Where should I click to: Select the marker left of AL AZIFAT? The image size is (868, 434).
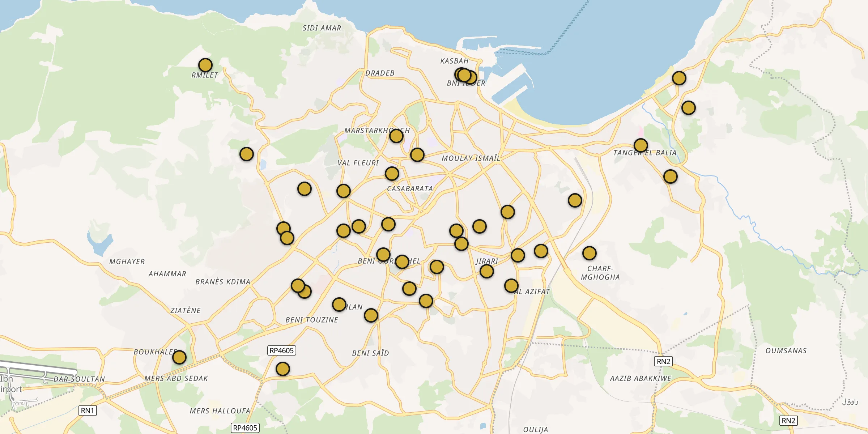[x=511, y=286]
